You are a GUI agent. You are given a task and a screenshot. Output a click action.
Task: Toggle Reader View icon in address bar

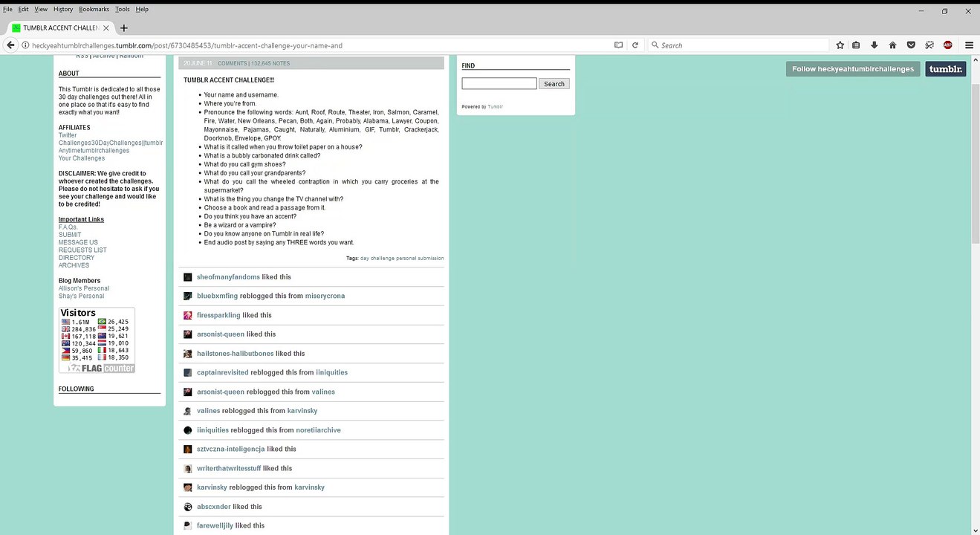(618, 45)
